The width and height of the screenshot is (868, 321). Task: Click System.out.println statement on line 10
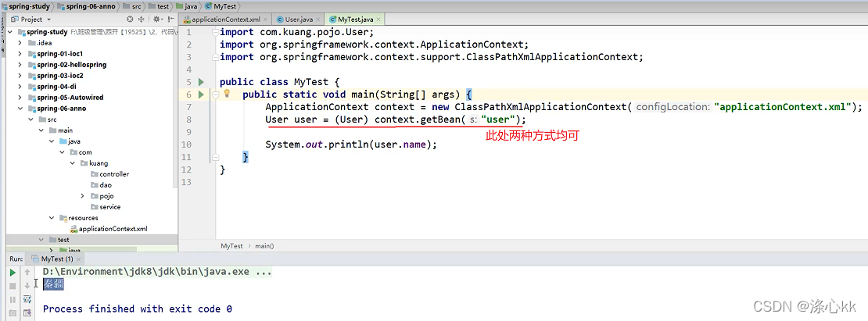point(351,144)
